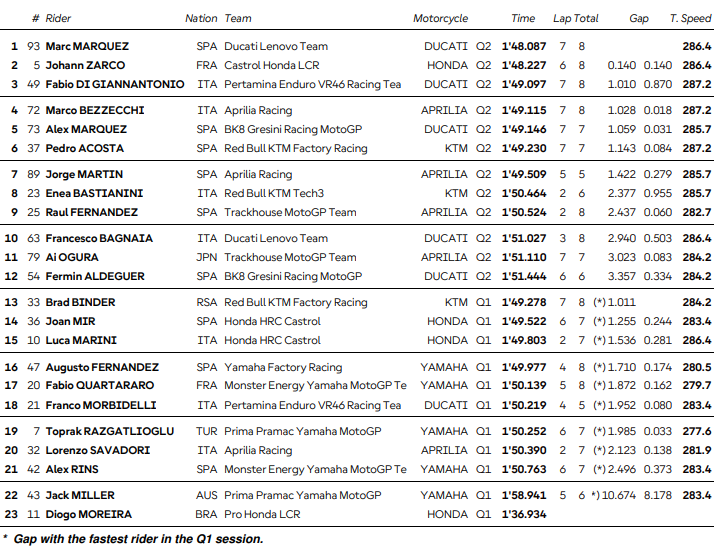
Task: Click the Motorcycle column header
Action: (x=440, y=18)
